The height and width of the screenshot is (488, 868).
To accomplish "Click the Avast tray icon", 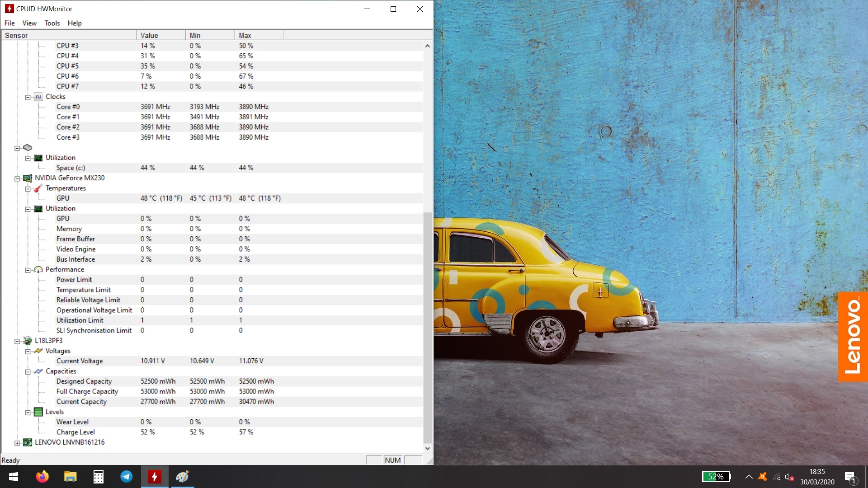I will coord(763,477).
